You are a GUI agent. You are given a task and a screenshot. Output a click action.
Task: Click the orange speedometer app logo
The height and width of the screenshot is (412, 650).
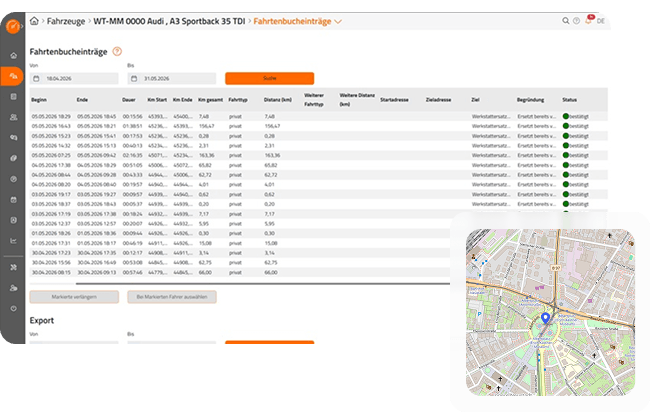click(12, 26)
